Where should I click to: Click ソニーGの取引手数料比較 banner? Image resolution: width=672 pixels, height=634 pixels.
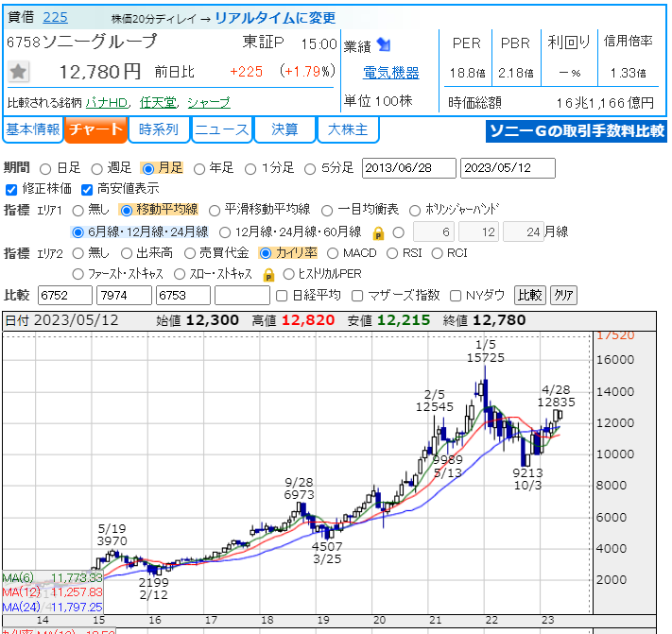click(577, 131)
